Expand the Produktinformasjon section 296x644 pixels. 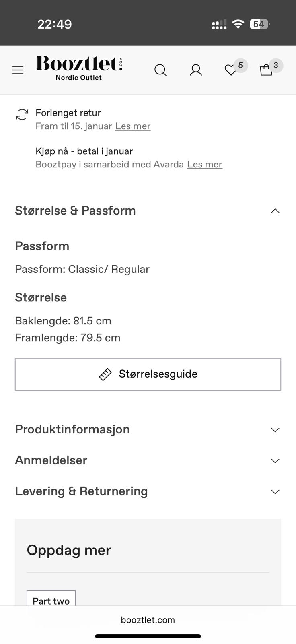[x=275, y=430]
